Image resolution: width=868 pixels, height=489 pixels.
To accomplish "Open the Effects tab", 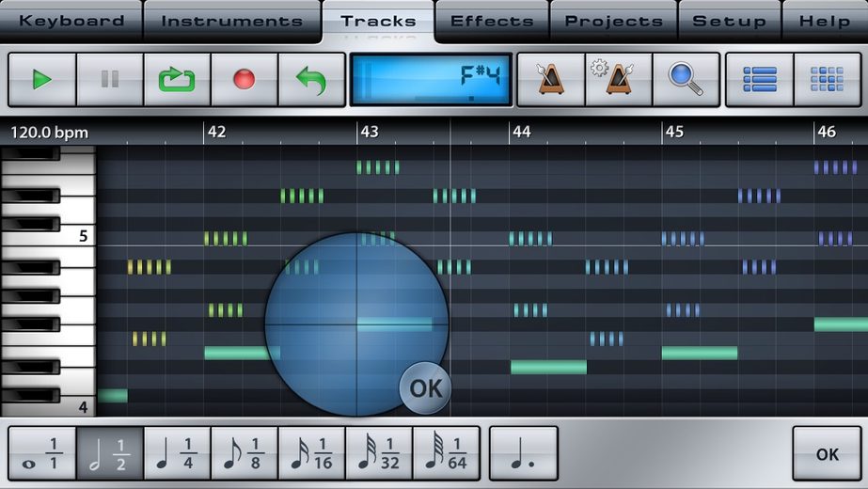I will click(492, 21).
